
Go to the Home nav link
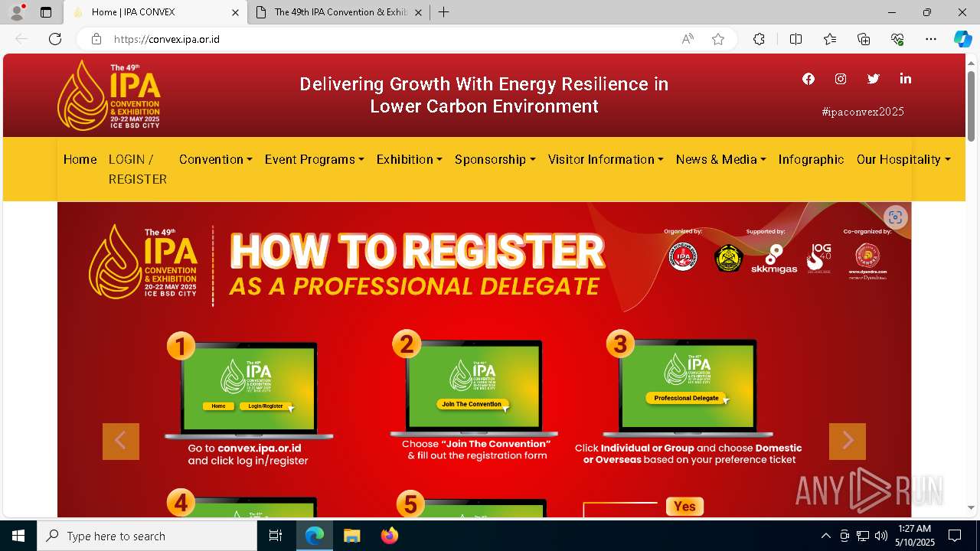(80, 159)
